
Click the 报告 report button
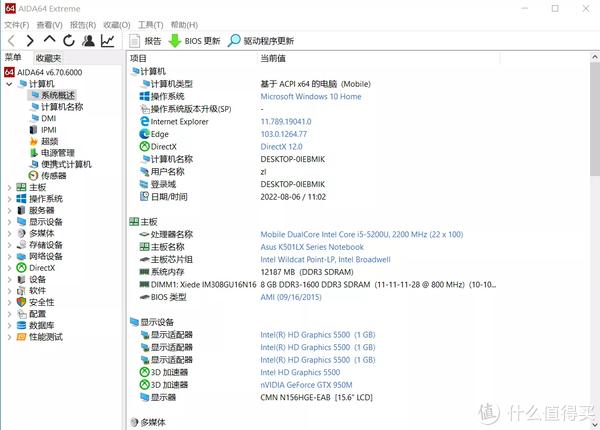[x=145, y=41]
